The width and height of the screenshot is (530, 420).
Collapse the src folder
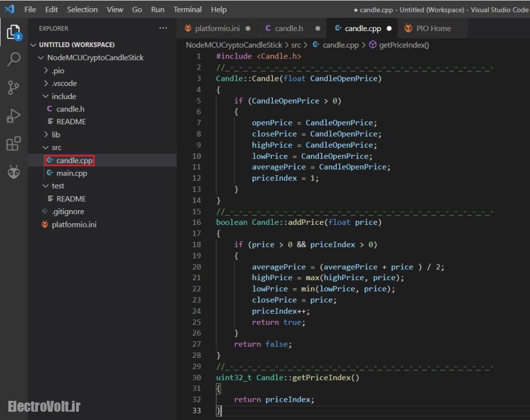56,148
